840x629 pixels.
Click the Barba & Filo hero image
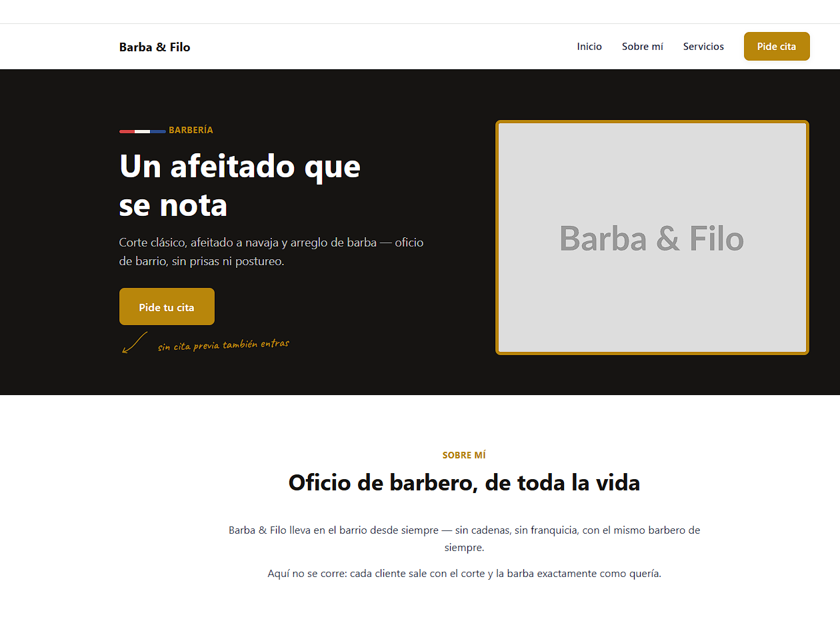652,237
